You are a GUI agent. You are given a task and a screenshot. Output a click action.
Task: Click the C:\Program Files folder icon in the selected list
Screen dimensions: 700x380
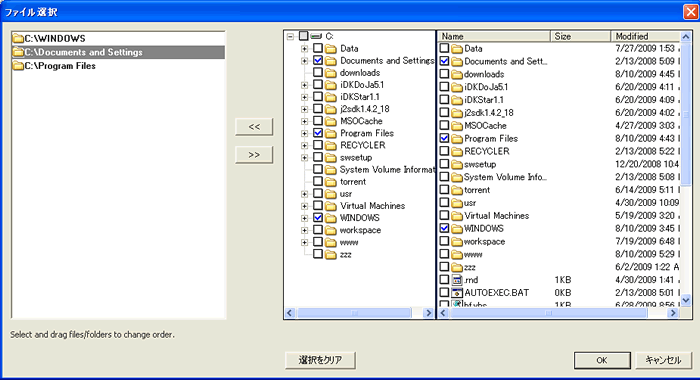coord(18,66)
